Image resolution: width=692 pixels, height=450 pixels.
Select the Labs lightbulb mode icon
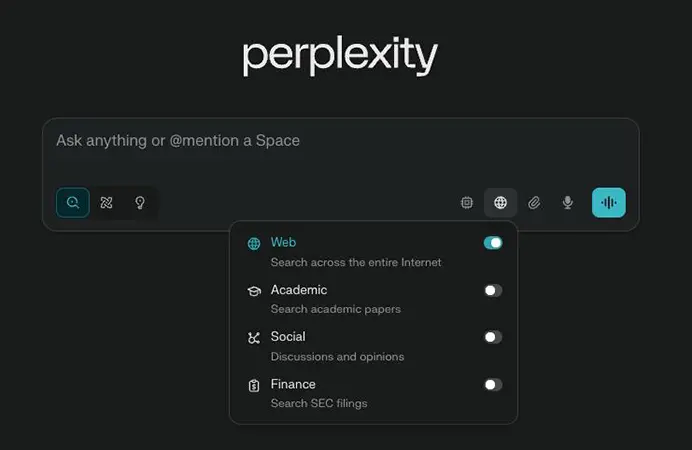coord(140,202)
